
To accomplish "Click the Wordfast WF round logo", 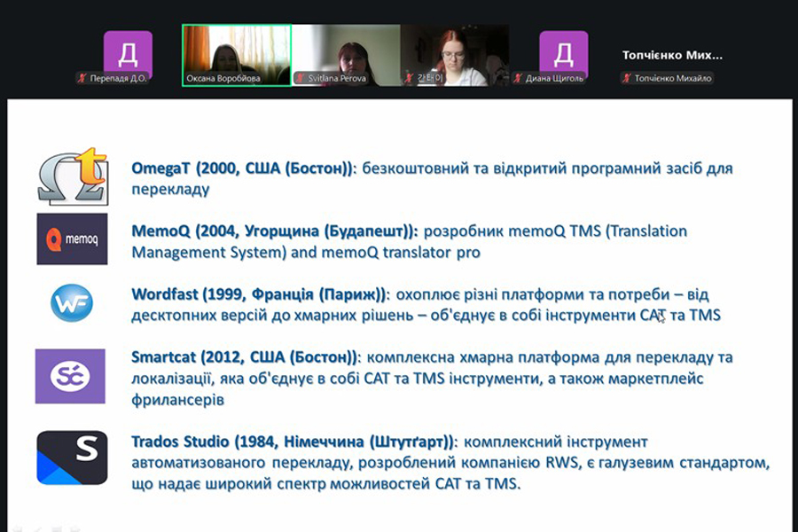I will pos(72,303).
